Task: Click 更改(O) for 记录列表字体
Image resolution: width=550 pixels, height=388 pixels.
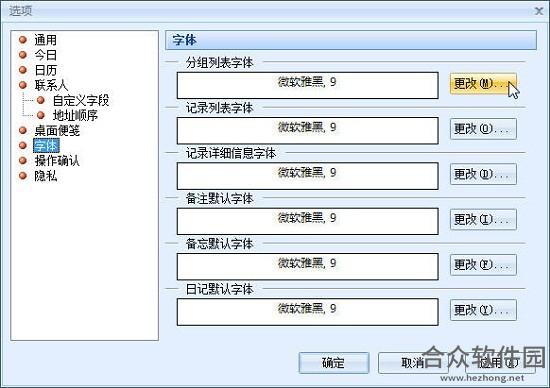Action: tap(483, 129)
